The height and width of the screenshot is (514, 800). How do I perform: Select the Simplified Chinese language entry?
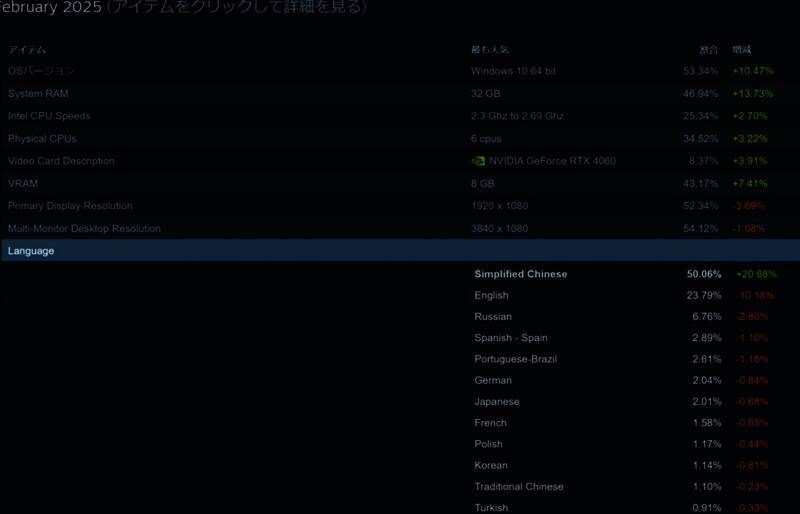pyautogui.click(x=520, y=274)
